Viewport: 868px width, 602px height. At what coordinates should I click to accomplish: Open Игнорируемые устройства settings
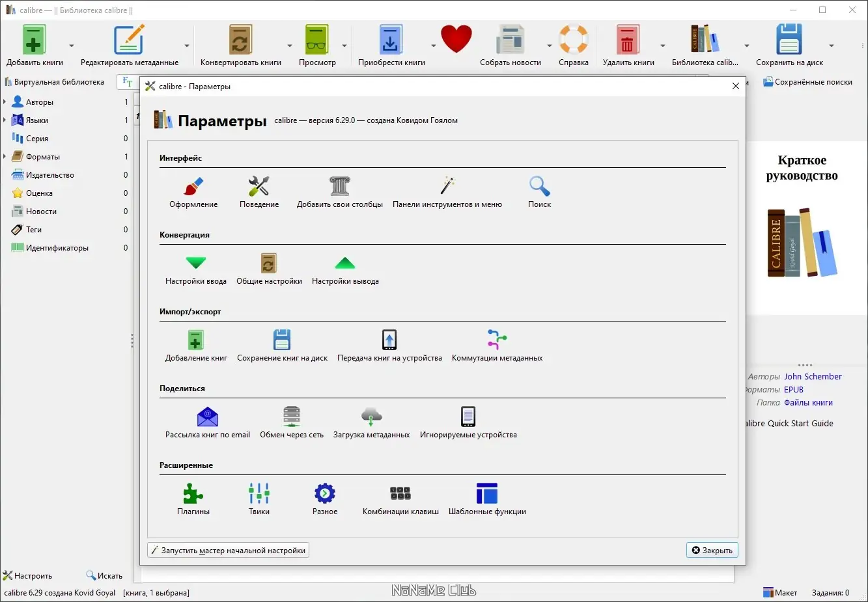(x=468, y=423)
